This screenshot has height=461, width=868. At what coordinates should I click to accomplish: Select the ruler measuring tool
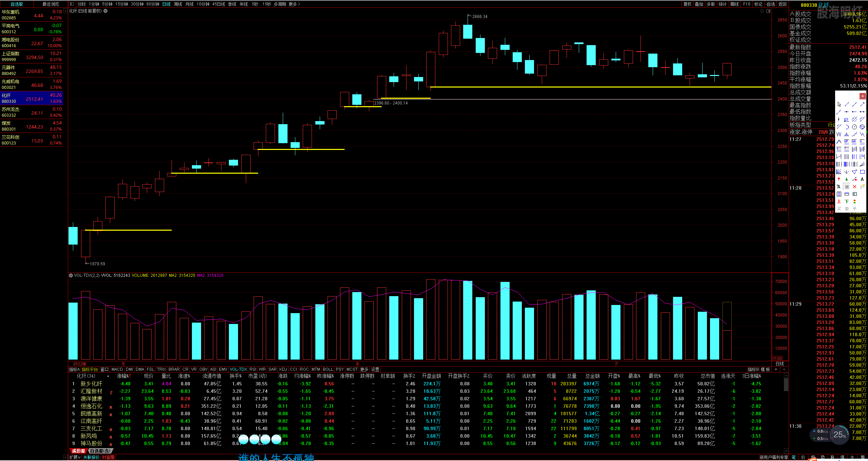coord(847,194)
